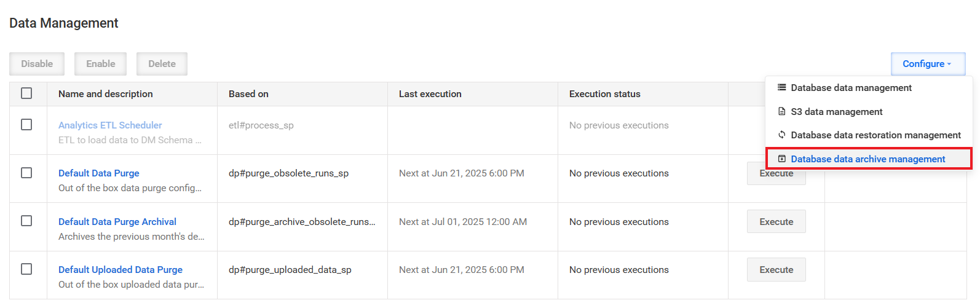The height and width of the screenshot is (308, 980).
Task: Check the Analytics ETL Scheduler row checkbox
Action: (26, 125)
